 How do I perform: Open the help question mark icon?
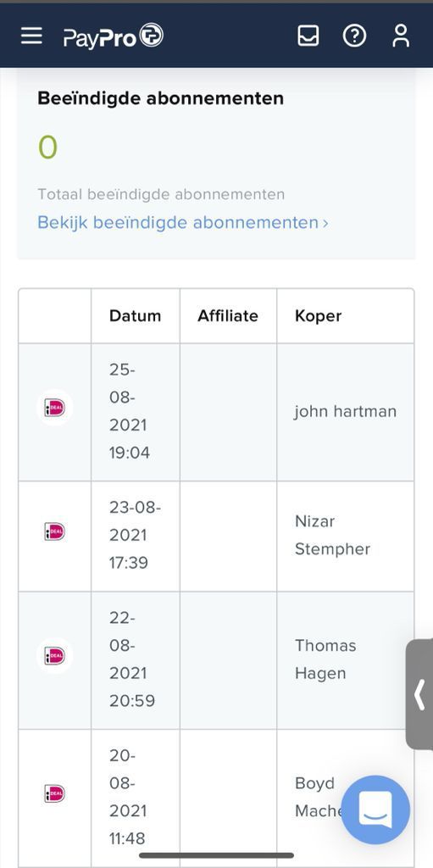tap(354, 36)
